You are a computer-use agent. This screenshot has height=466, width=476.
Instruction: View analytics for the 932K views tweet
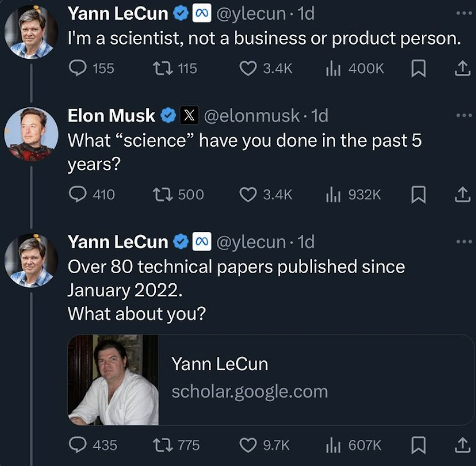(333, 195)
